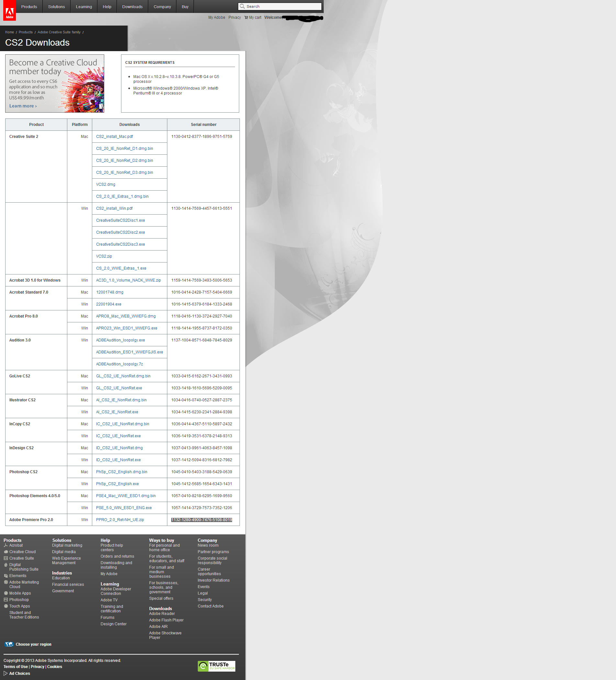Viewport: 616px width, 680px height.
Task: Click the Creative Suite icon in the footer
Action: [6, 558]
